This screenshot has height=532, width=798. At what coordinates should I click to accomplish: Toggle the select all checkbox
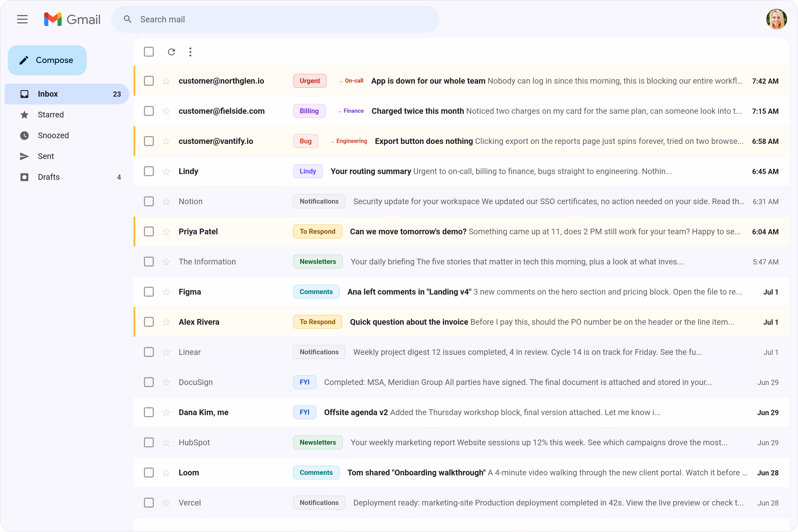(x=149, y=52)
